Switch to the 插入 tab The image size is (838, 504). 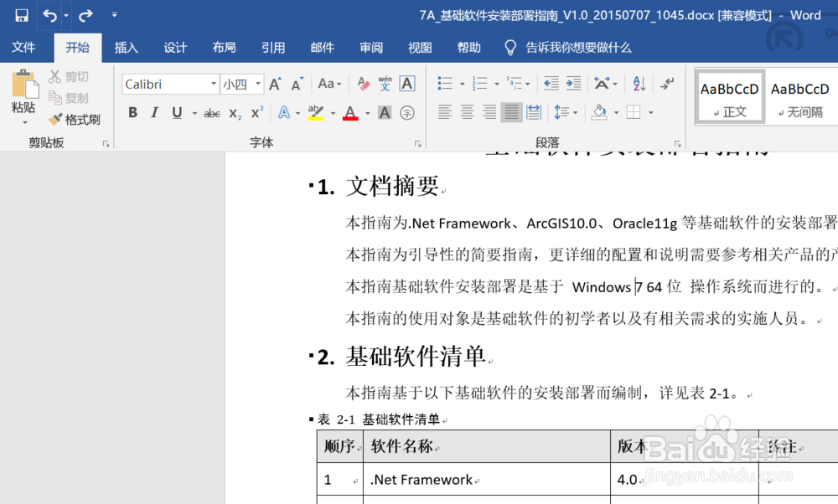coord(127,48)
